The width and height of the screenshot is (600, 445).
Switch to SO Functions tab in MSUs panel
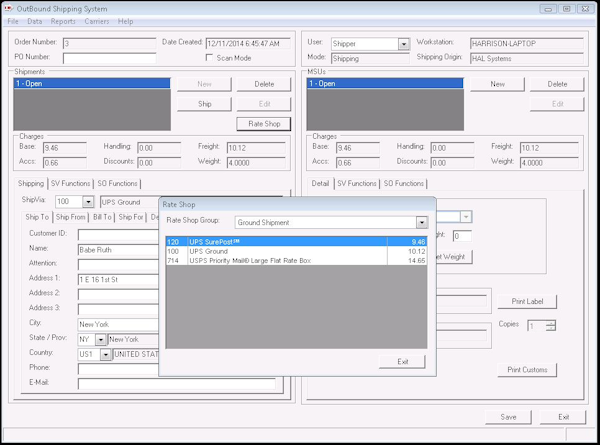click(403, 184)
